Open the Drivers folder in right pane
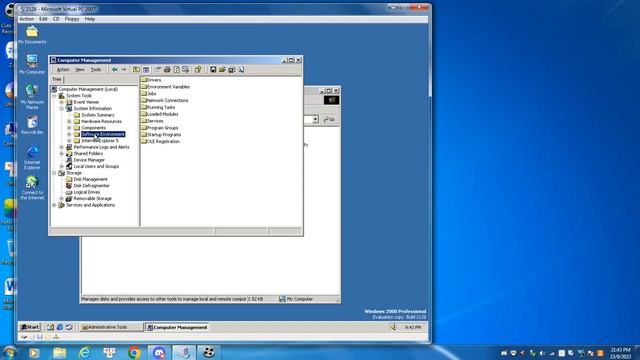The width and height of the screenshot is (640, 360). coord(151,80)
